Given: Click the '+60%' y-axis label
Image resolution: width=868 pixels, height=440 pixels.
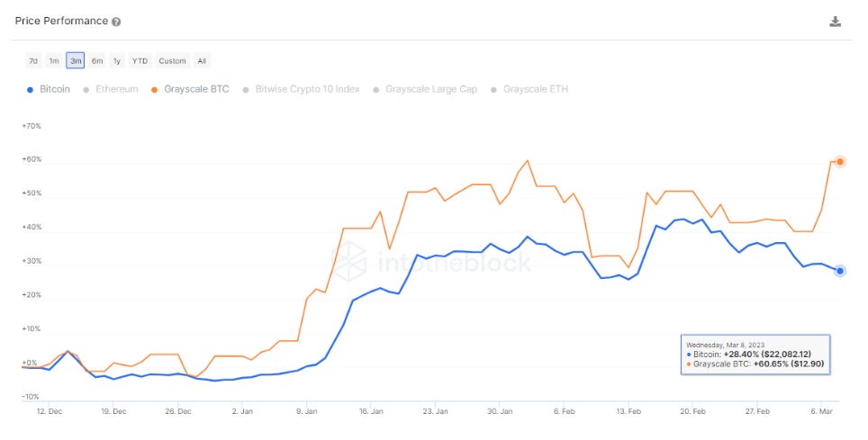Looking at the screenshot, I should pos(32,159).
